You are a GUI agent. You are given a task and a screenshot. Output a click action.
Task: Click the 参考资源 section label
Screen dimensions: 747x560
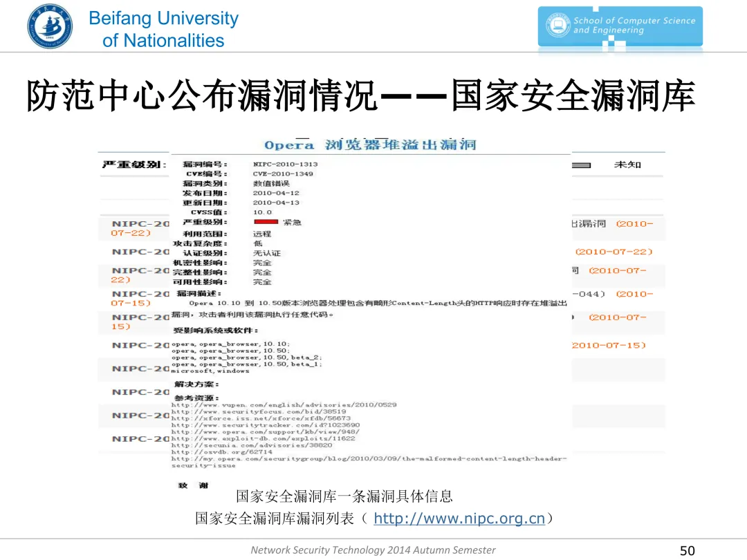[x=196, y=398]
